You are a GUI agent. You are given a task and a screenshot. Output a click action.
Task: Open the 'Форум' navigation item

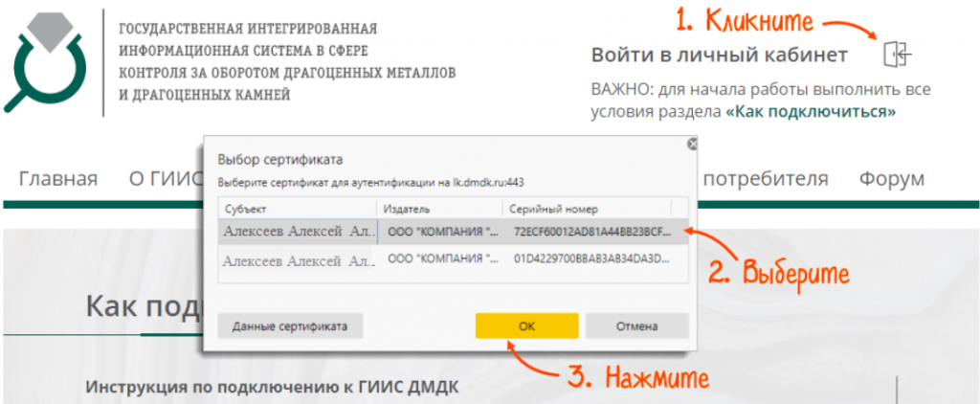[891, 179]
